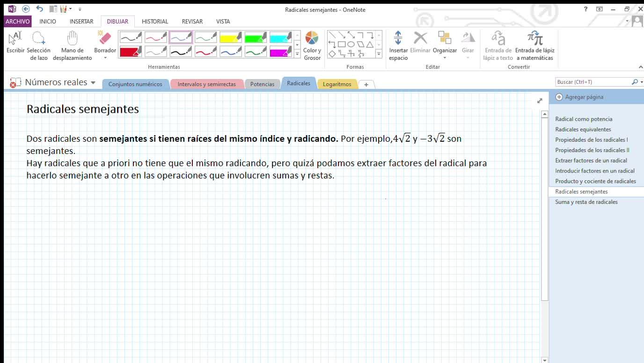Open OneNote Help question mark
Screen dimensions: 644x363
[x=585, y=9]
